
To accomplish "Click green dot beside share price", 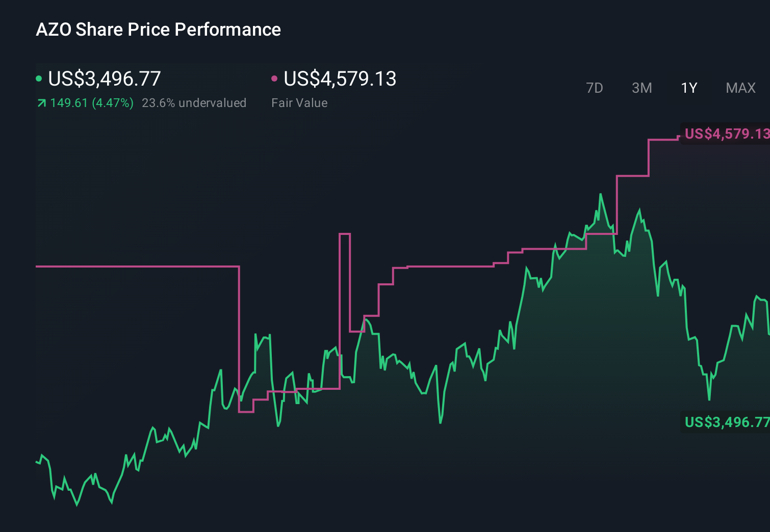I will [39, 78].
